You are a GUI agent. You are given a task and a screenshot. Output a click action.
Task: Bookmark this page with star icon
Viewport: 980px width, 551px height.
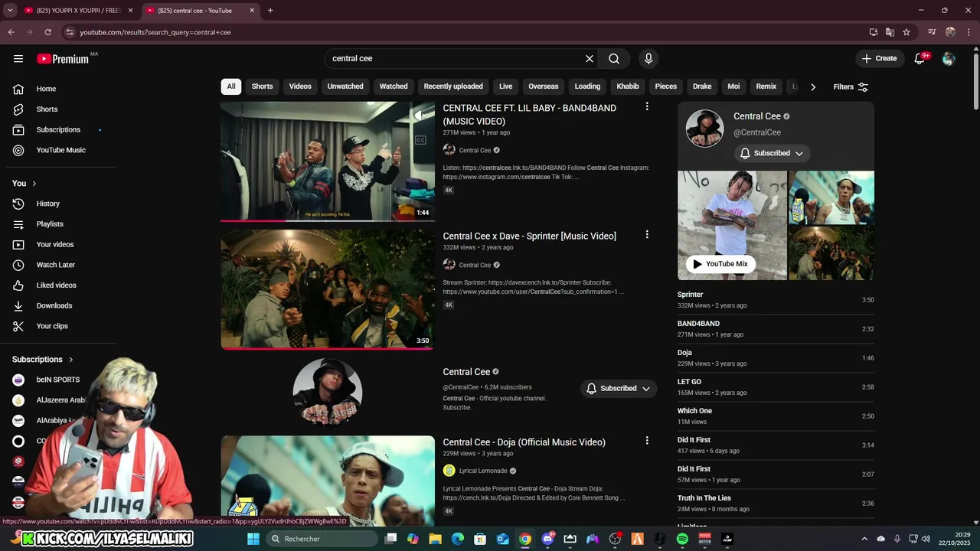[906, 32]
